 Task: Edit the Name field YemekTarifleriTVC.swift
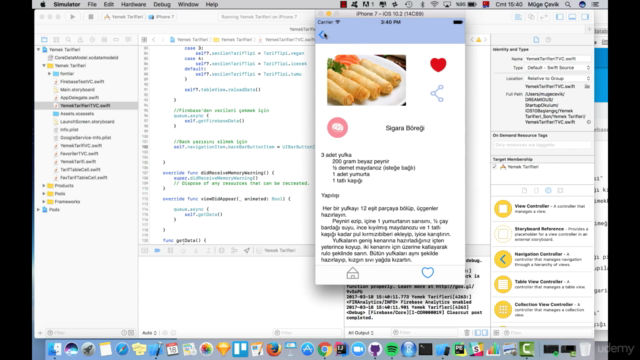pyautogui.click(x=558, y=59)
